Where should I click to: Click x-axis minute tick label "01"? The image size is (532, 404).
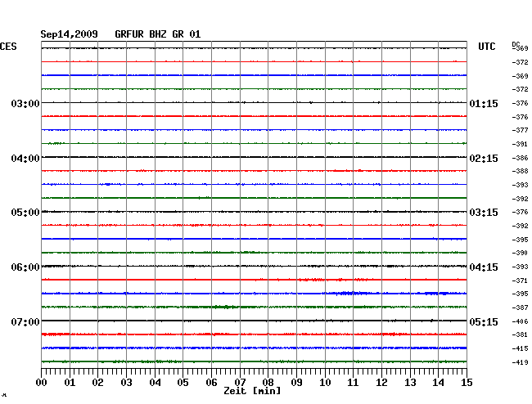[x=70, y=383]
